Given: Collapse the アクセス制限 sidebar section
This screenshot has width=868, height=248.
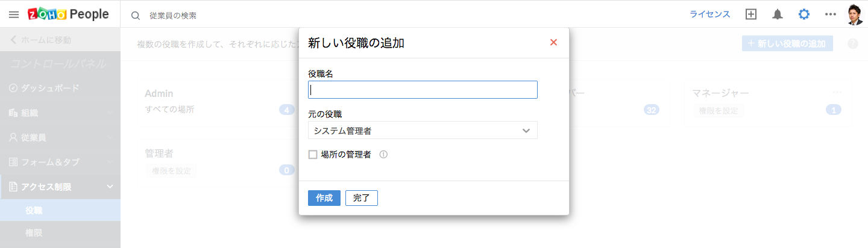Looking at the screenshot, I should coord(110,187).
